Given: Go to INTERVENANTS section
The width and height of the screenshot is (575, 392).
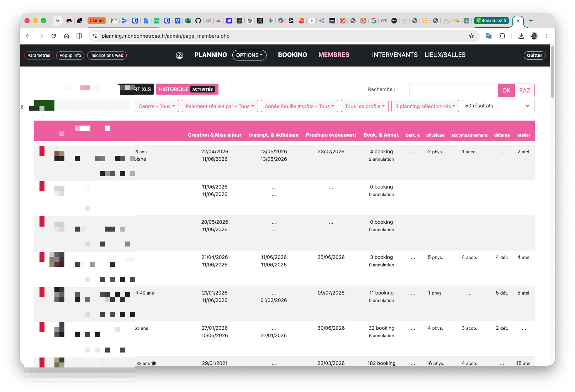Looking at the screenshot, I should [395, 55].
